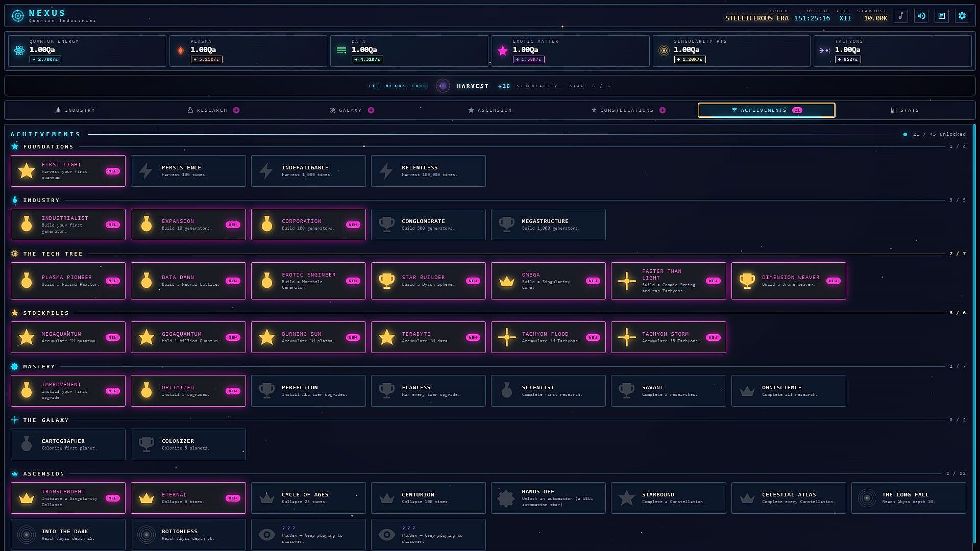Viewport: 980px width, 551px height.
Task: Switch to the Industry tab
Action: click(75, 110)
